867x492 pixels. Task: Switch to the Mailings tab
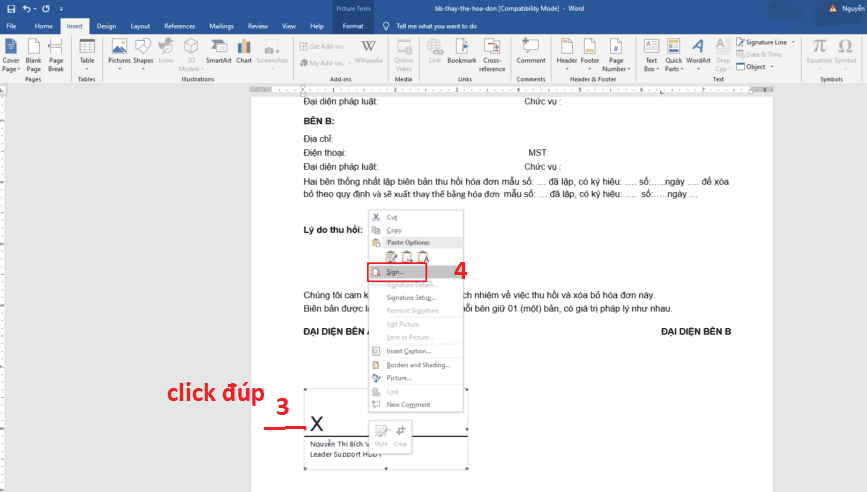coord(221,26)
